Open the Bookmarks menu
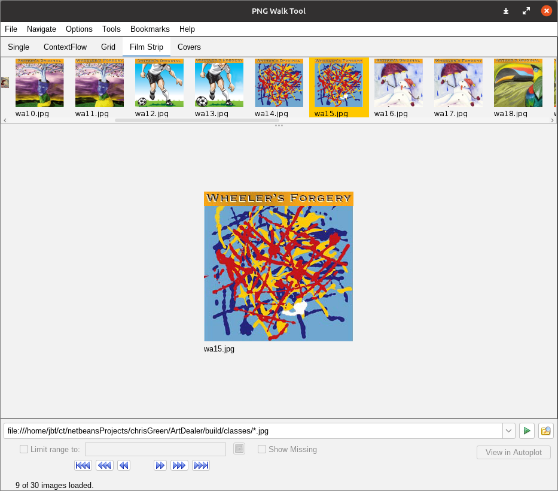Screen dimensions: 558x491 pos(150,29)
